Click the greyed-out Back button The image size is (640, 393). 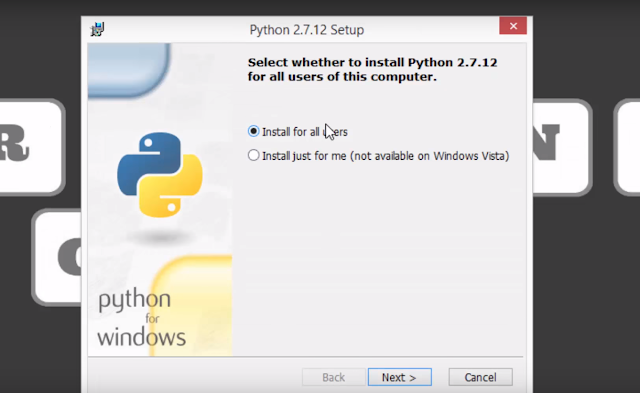tap(333, 377)
